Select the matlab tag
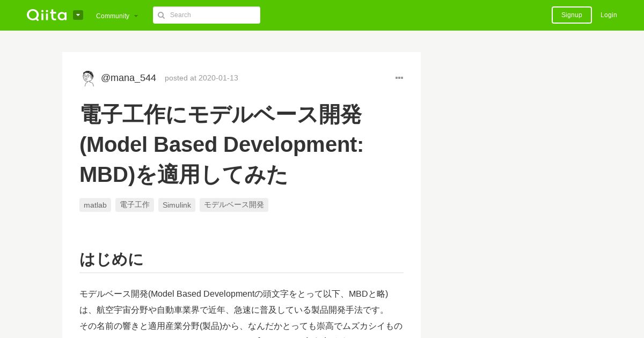The width and height of the screenshot is (644, 338). (95, 205)
